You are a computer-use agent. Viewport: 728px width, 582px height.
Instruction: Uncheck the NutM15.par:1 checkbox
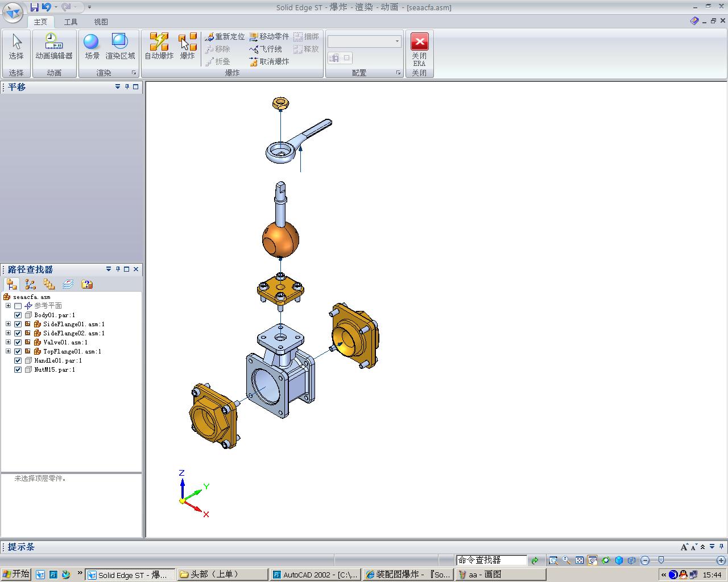tap(18, 369)
